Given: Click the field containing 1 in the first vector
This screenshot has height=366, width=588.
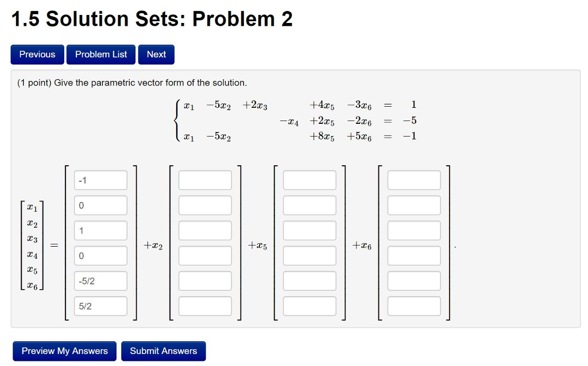Looking at the screenshot, I should tap(100, 230).
